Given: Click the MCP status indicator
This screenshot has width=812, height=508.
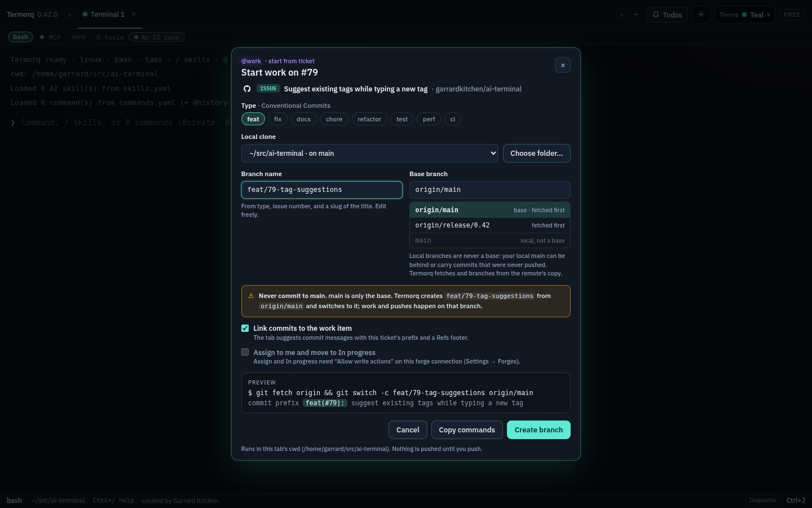Looking at the screenshot, I should pyautogui.click(x=50, y=37).
